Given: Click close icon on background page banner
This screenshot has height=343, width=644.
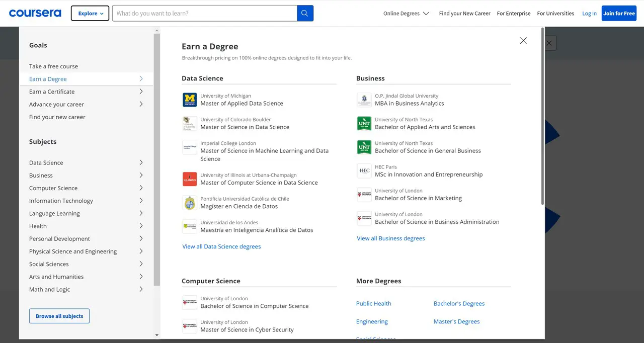Looking at the screenshot, I should click(549, 43).
